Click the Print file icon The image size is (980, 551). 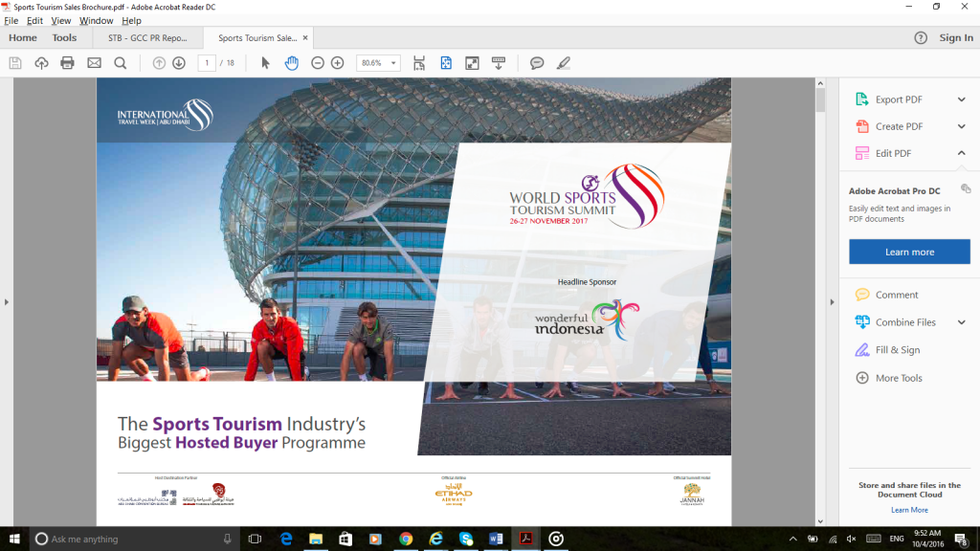(67, 63)
